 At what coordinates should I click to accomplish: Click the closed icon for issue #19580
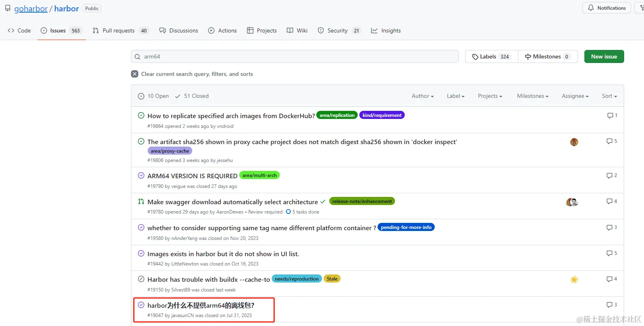[141, 227]
